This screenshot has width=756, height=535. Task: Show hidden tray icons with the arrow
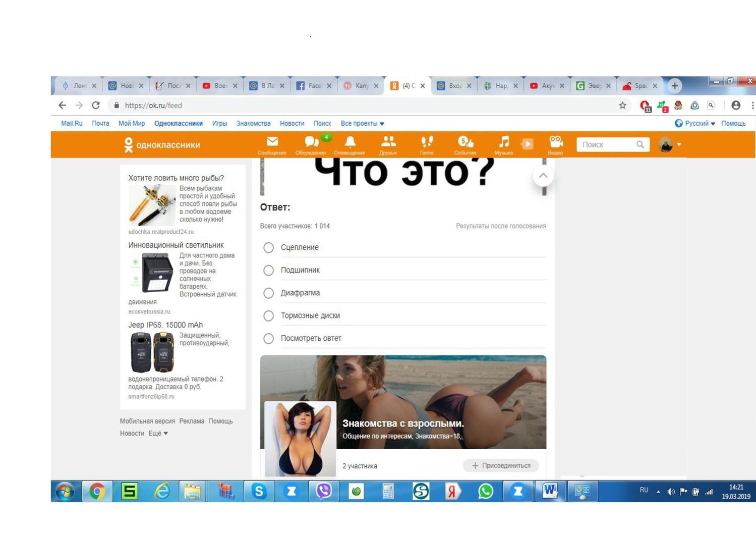(658, 492)
